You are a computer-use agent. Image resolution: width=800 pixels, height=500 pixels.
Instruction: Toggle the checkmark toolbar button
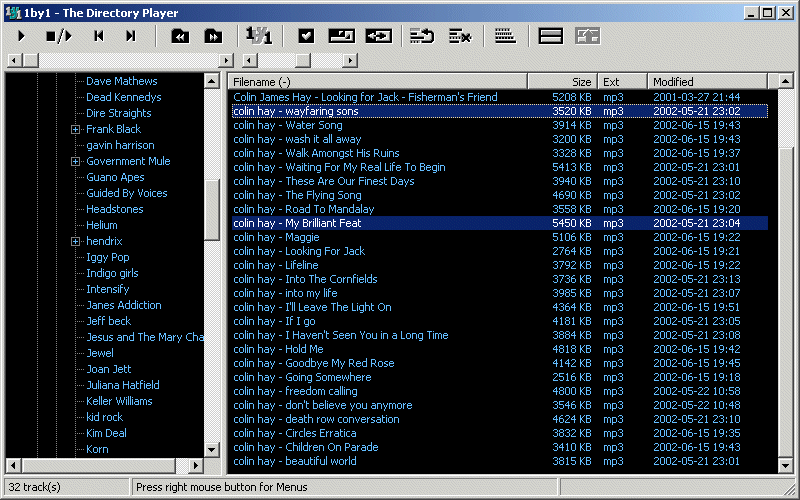point(307,36)
